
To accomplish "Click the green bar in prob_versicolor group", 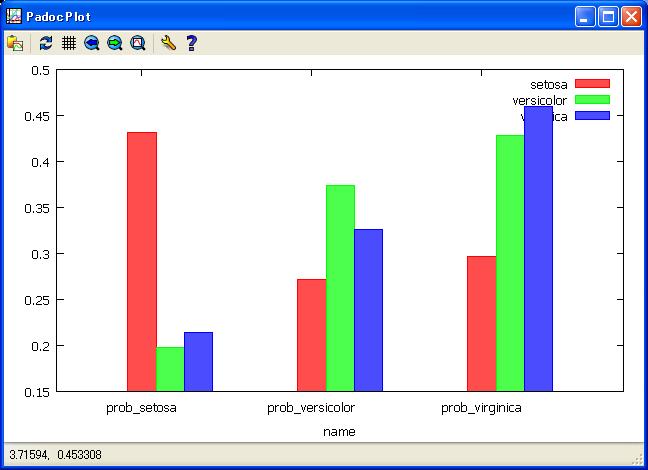I will pyautogui.click(x=340, y=287).
